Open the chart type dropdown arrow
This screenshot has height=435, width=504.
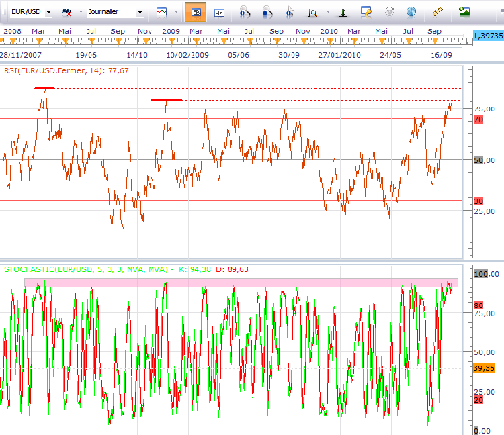pos(176,12)
